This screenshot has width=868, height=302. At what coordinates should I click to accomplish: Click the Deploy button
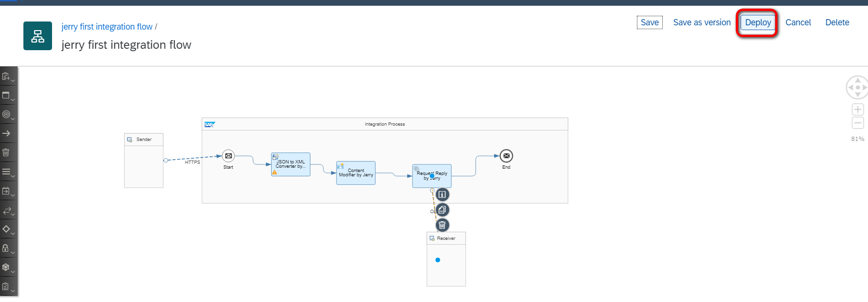(x=758, y=22)
